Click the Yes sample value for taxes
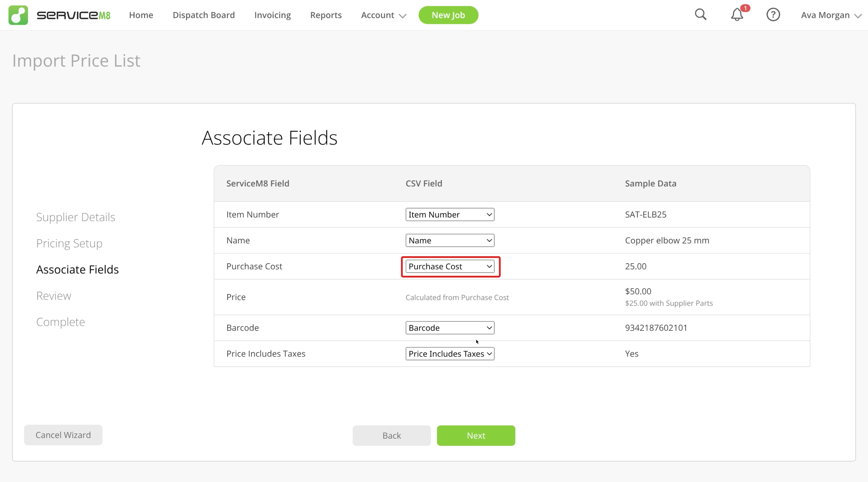 pos(631,354)
